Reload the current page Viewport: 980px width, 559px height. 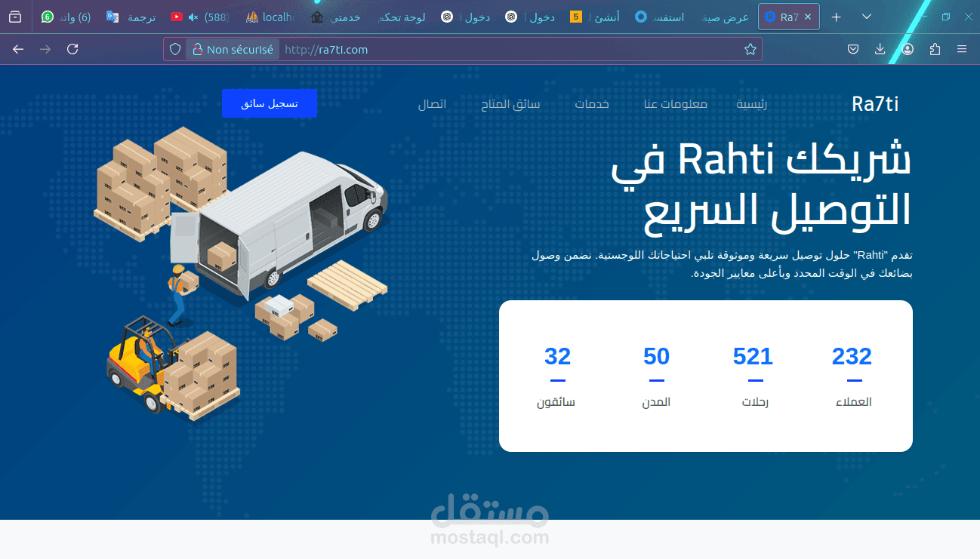[72, 49]
